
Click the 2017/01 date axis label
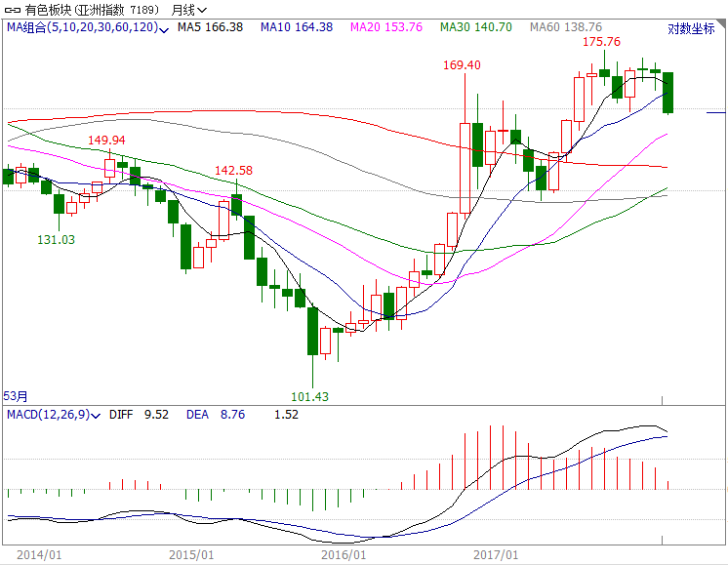(496, 555)
